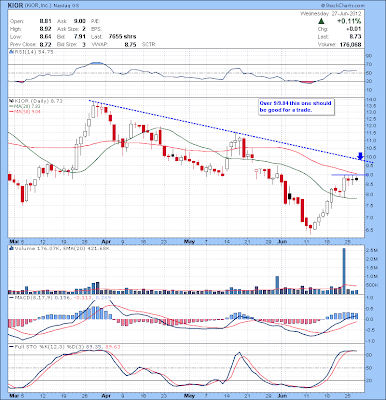386x400 pixels.
Task: Click the MACD(8,17,9) legend line marker
Action: point(11,297)
